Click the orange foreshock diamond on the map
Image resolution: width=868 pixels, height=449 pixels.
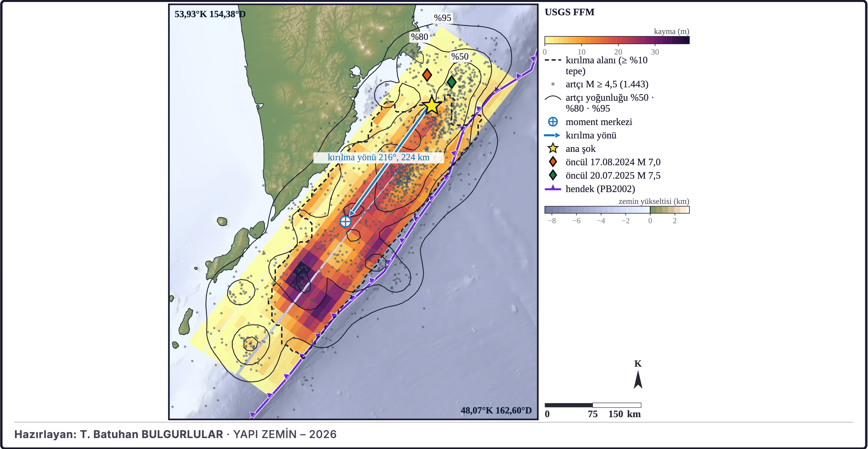coord(427,75)
